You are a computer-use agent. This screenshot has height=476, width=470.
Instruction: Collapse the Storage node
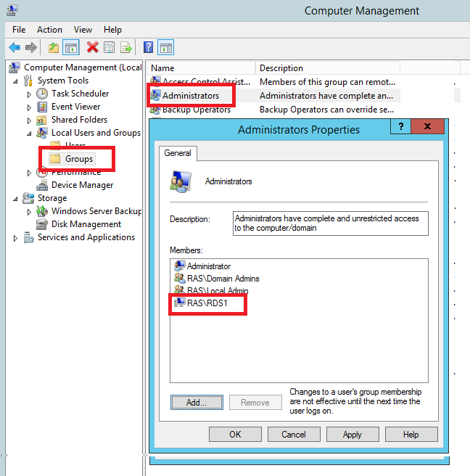pos(15,199)
